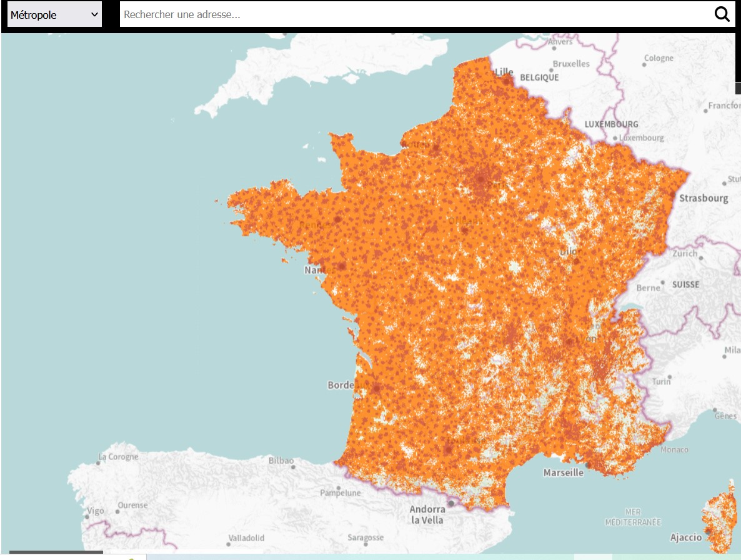Select the Andorra la Vella map label
741x560 pixels.
tap(427, 514)
